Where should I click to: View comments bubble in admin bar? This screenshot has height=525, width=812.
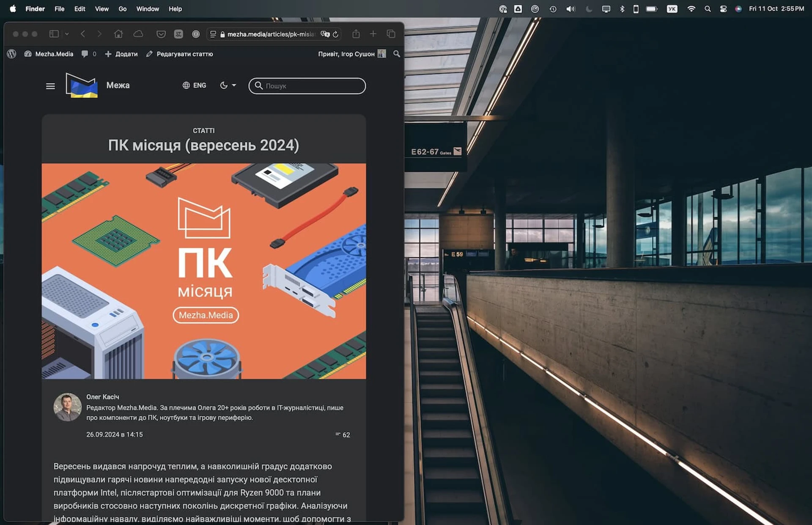coord(89,54)
